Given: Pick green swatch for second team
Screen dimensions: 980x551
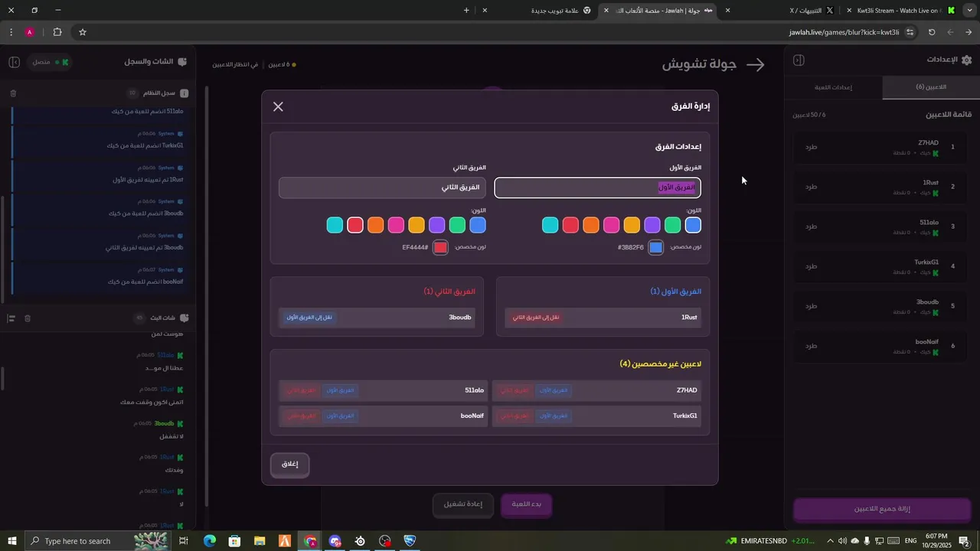Looking at the screenshot, I should click(x=457, y=225).
